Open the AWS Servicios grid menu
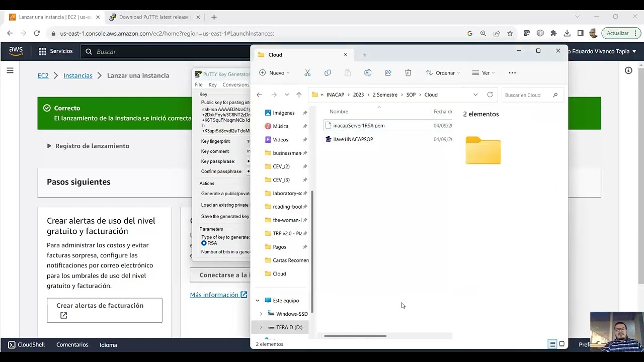644x362 pixels. click(x=55, y=51)
